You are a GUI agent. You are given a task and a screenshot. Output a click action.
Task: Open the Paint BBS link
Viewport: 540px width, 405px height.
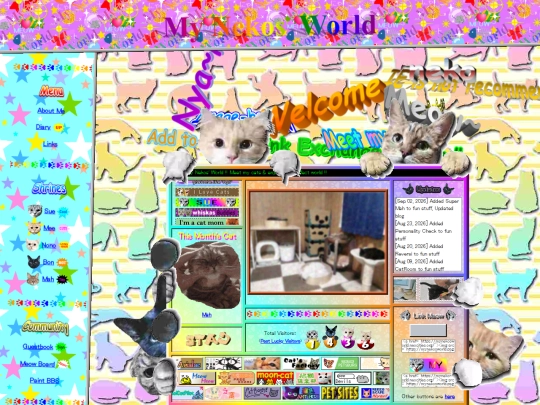pyautogui.click(x=44, y=381)
